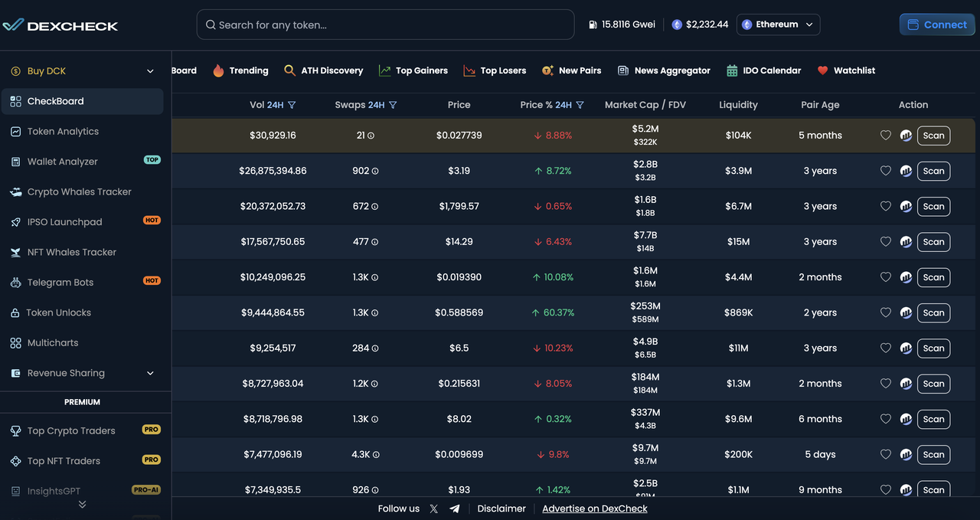This screenshot has width=980, height=520.
Task: Click the DexCheck logo
Action: pyautogui.click(x=60, y=25)
